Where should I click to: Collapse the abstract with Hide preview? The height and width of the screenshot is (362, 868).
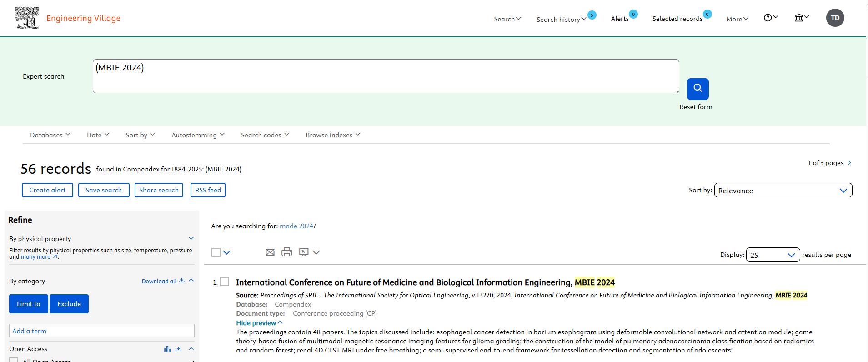(x=259, y=323)
